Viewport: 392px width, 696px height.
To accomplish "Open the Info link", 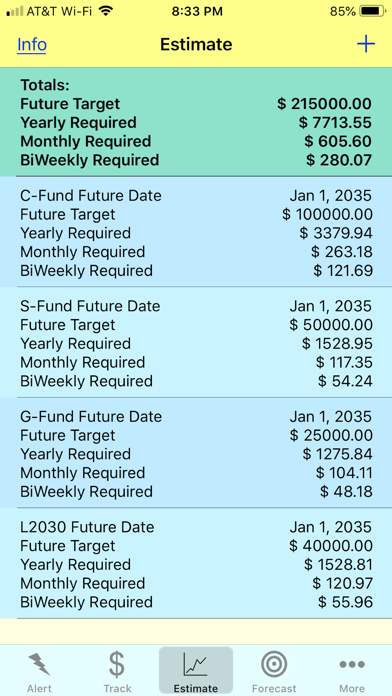I will click(x=32, y=44).
